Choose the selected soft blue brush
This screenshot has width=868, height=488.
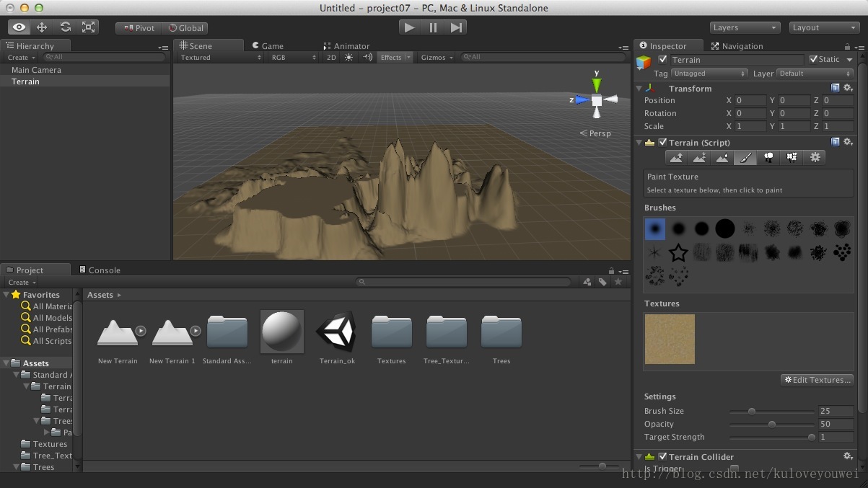tap(655, 229)
